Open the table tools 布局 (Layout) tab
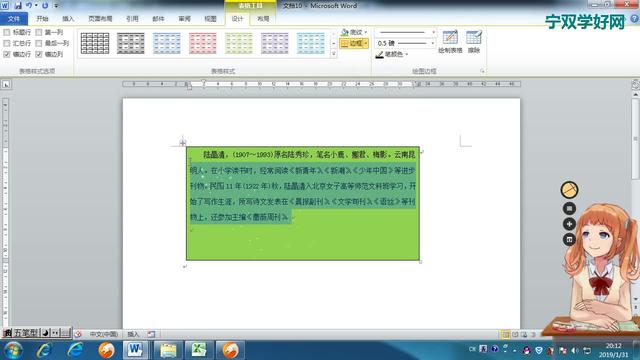640x360 pixels. 263,19
